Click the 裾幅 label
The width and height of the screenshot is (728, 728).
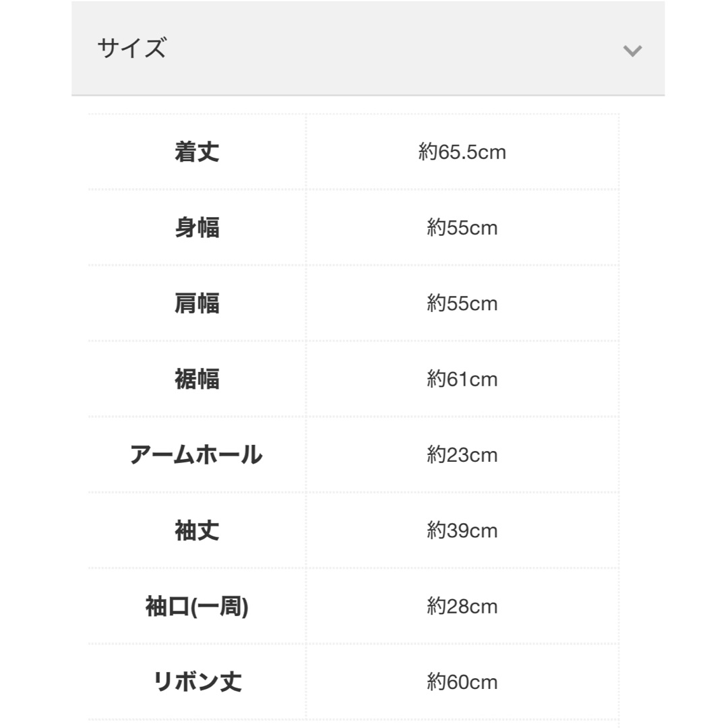pos(197,379)
